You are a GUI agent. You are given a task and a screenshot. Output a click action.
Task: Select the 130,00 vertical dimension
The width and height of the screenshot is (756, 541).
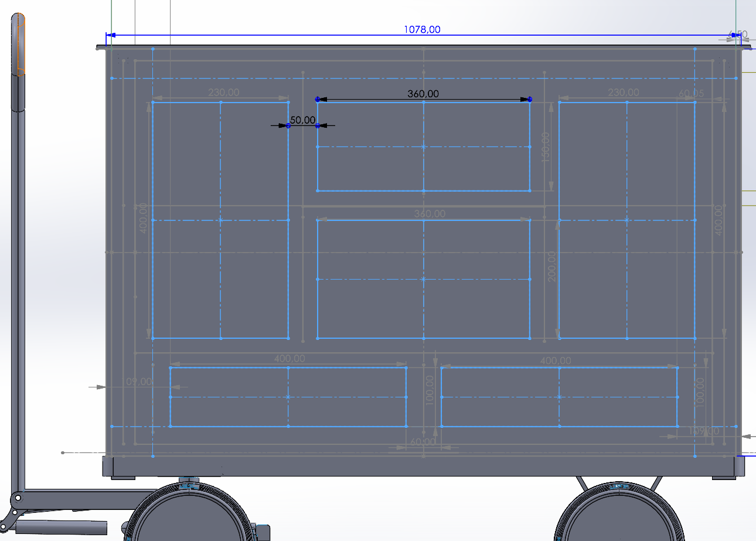546,147
